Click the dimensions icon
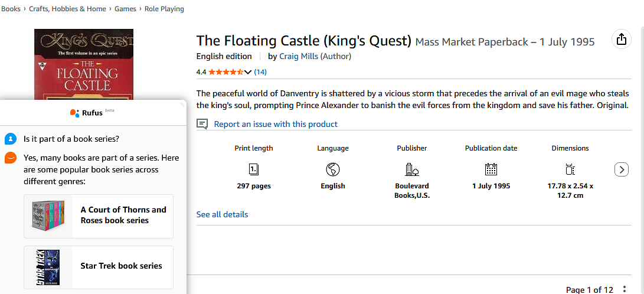 pos(570,169)
